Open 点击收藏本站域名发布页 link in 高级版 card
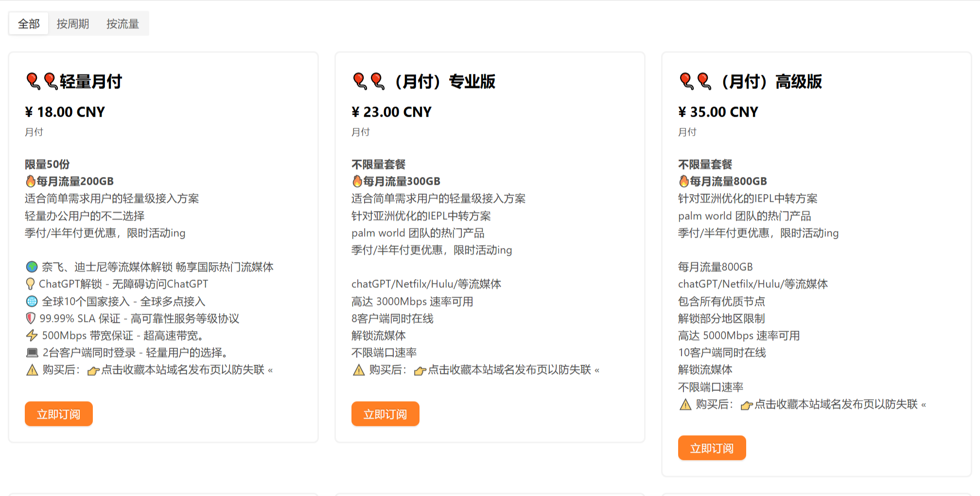Screen dimensions: 980x496 836,404
